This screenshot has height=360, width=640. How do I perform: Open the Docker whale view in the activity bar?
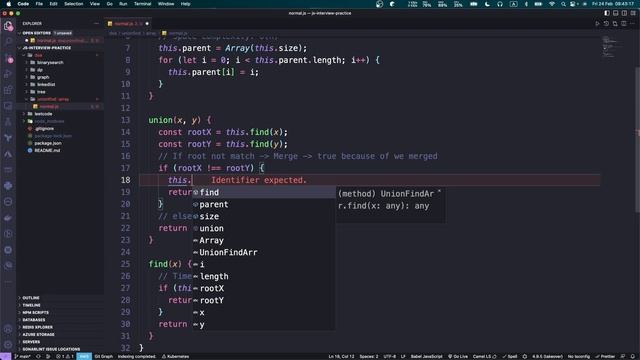pyautogui.click(x=8, y=218)
